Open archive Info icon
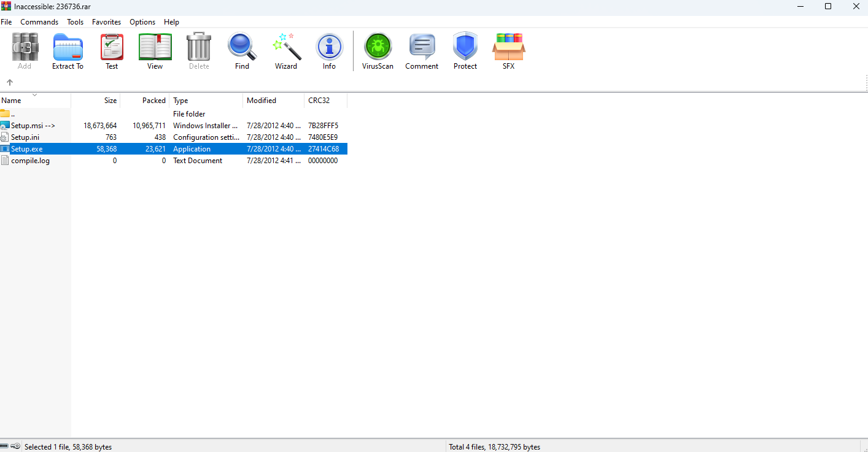The image size is (868, 452). (x=329, y=51)
